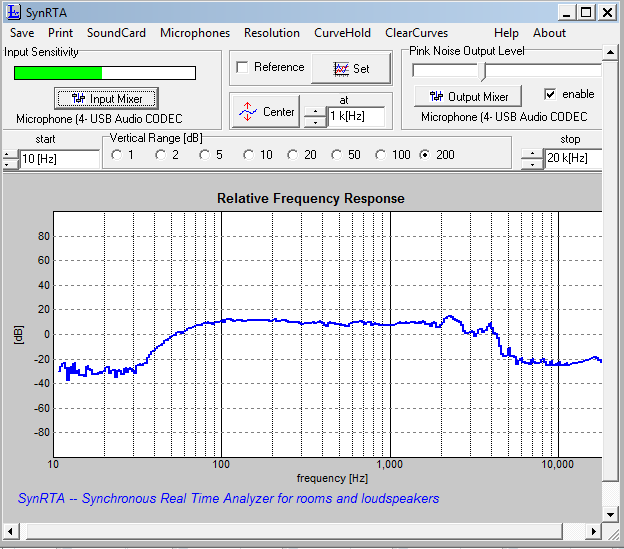Click the vertical scrollbar thumb

(610, 271)
